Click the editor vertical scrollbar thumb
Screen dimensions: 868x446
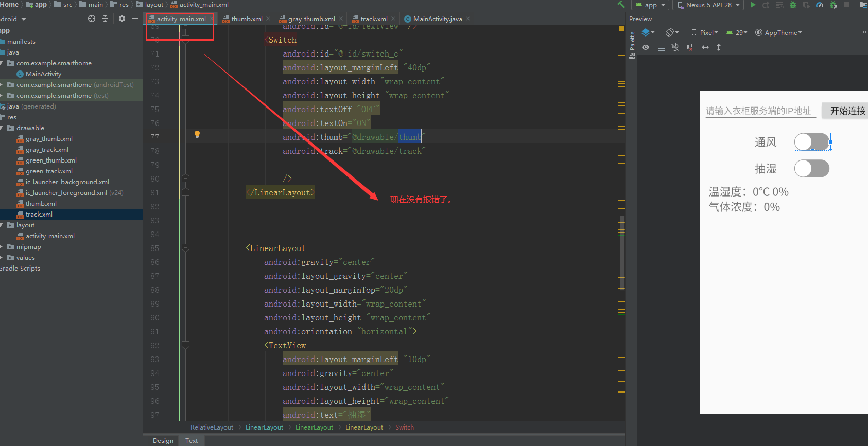tap(622, 253)
